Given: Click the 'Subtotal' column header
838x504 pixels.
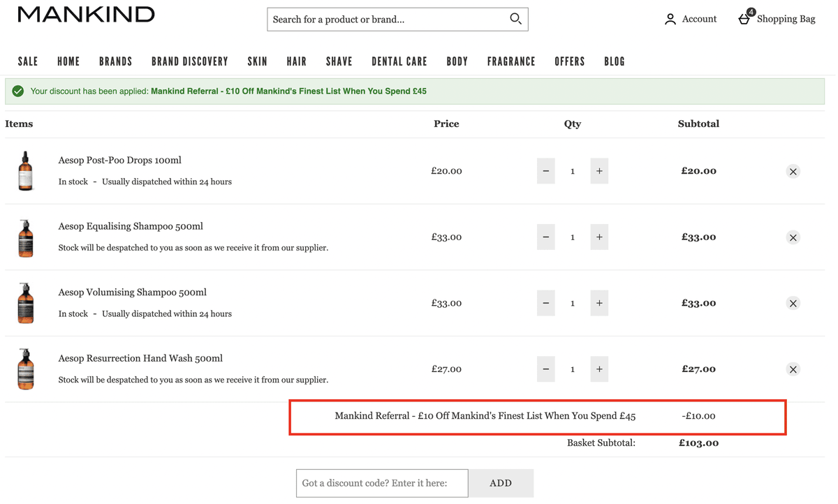Looking at the screenshot, I should click(x=698, y=124).
